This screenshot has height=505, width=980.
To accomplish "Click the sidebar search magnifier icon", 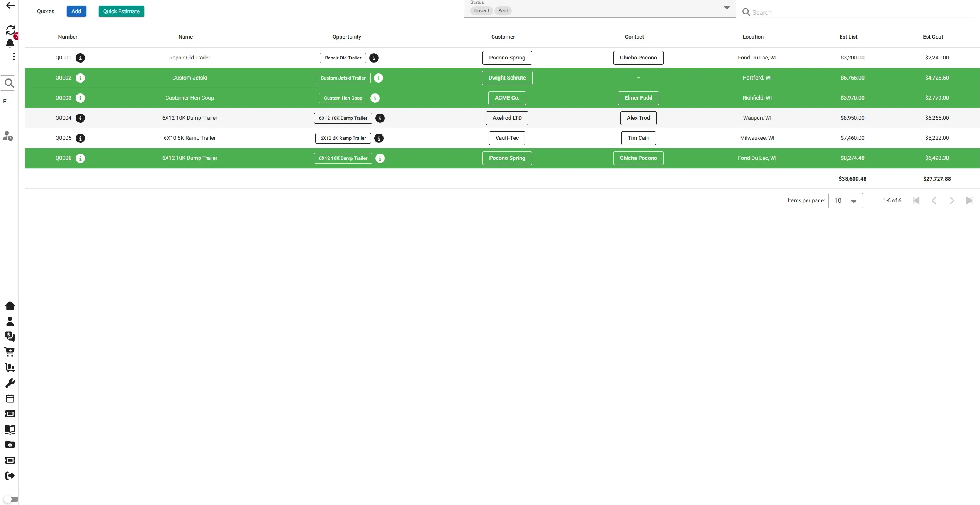I will click(x=9, y=83).
